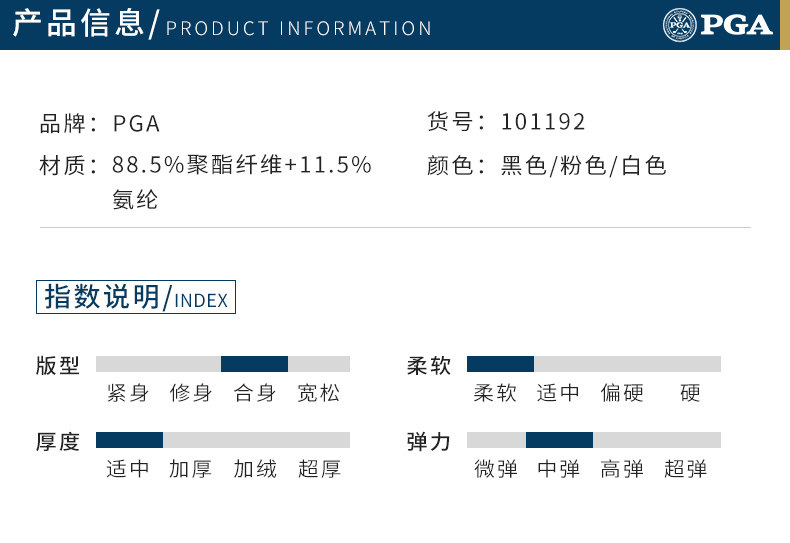Choose the 高弹 elasticity option
This screenshot has height=543, width=790.
coord(622,469)
